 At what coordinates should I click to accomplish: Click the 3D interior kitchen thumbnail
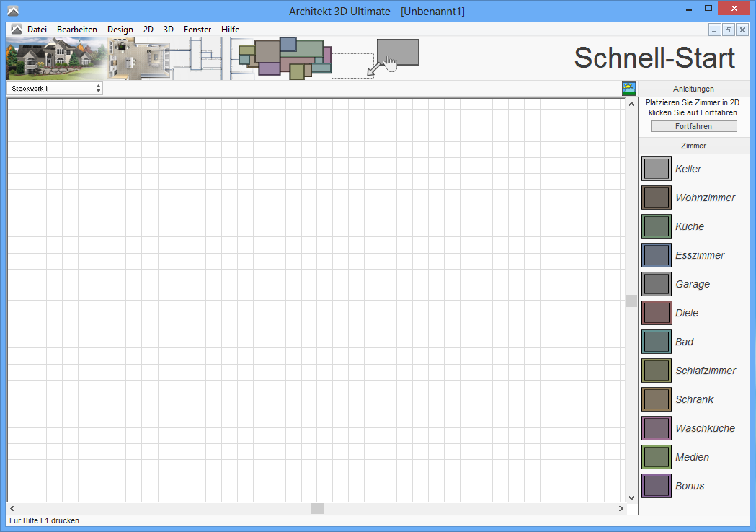point(139,59)
